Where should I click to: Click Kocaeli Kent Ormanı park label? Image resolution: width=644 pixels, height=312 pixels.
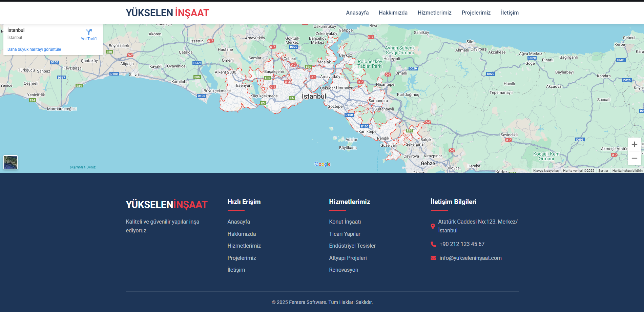coord(546,156)
